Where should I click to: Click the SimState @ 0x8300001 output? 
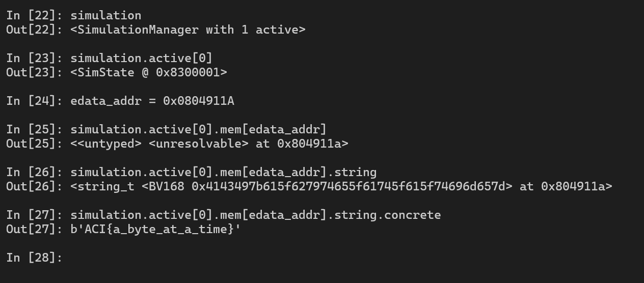149,72
